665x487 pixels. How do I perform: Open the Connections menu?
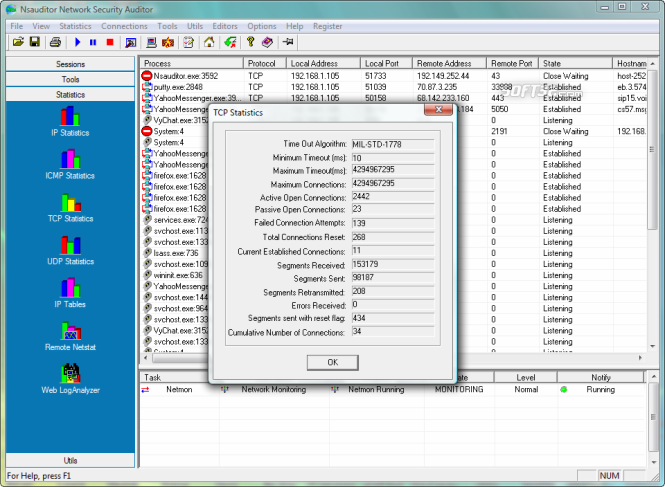coord(124,26)
